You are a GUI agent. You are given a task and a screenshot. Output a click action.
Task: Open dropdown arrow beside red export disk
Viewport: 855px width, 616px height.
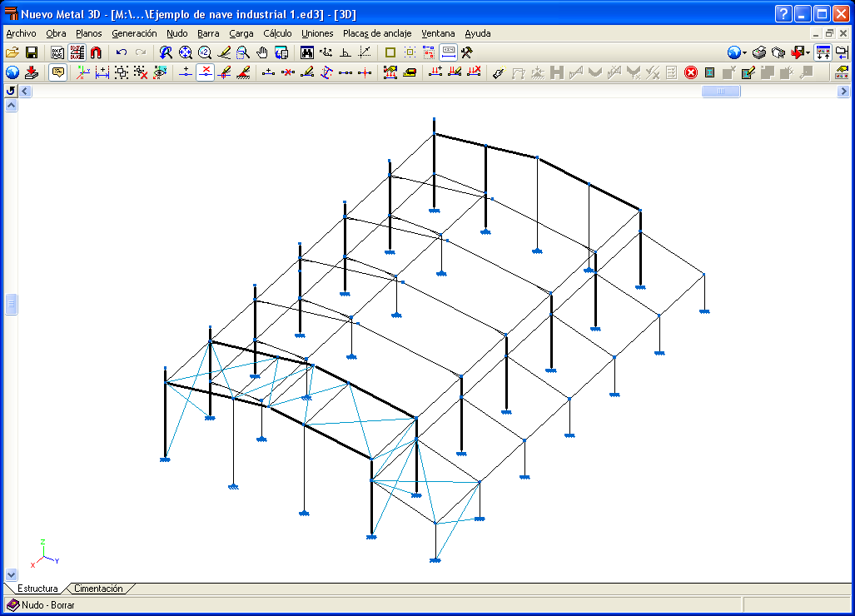pos(808,53)
